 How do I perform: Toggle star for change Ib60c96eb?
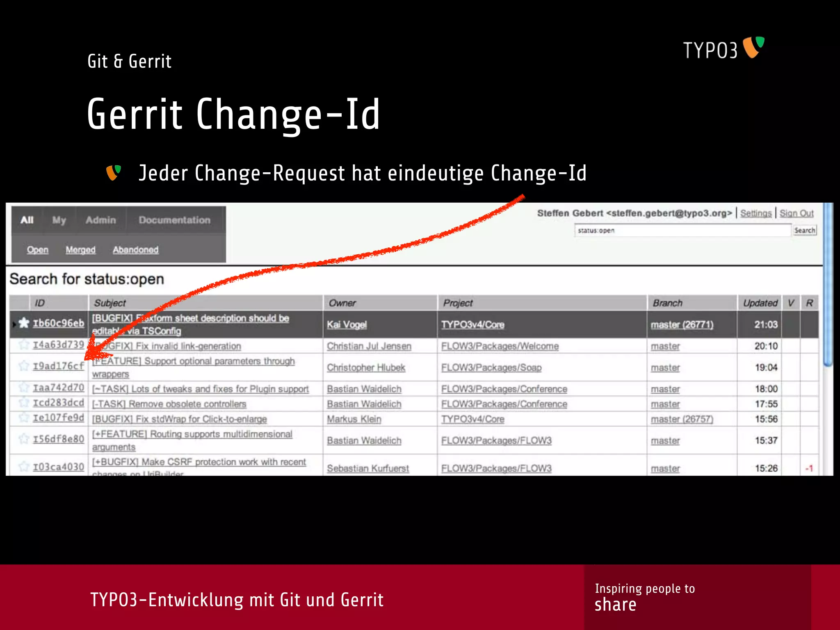[24, 323]
